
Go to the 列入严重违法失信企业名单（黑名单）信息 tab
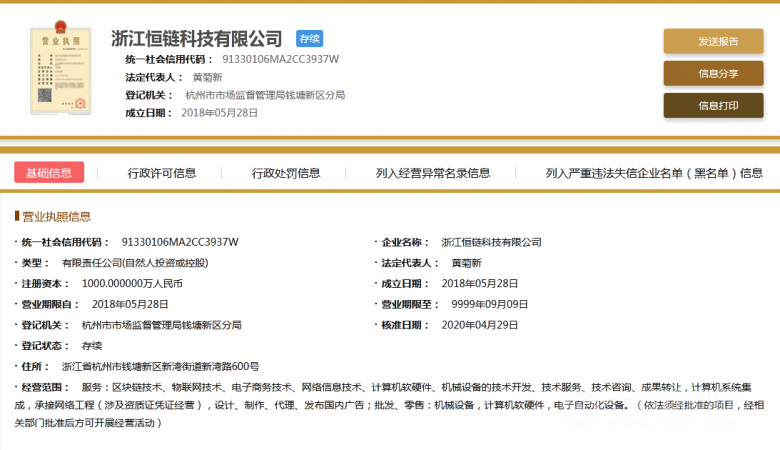coord(654,173)
